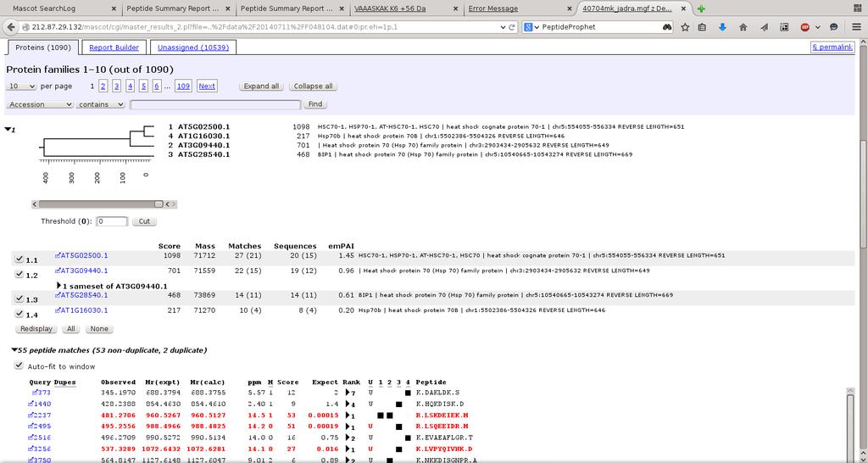Go to page 109 link
868x463 pixels.
183,86
